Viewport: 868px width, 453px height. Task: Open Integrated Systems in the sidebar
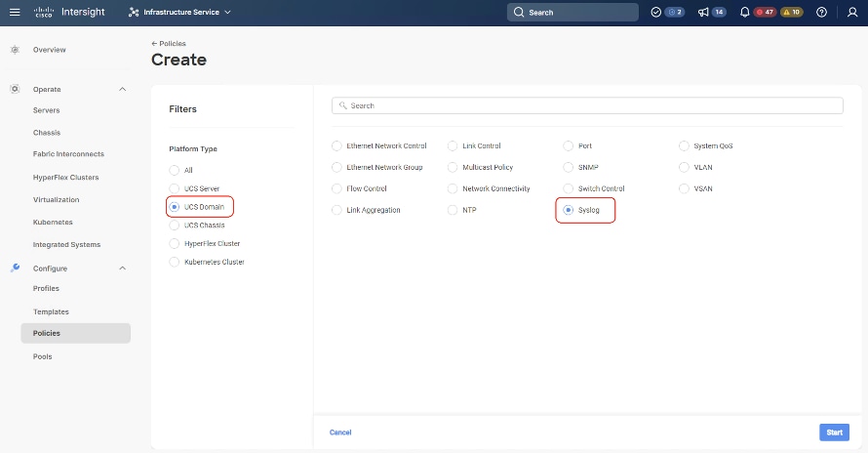coord(66,244)
